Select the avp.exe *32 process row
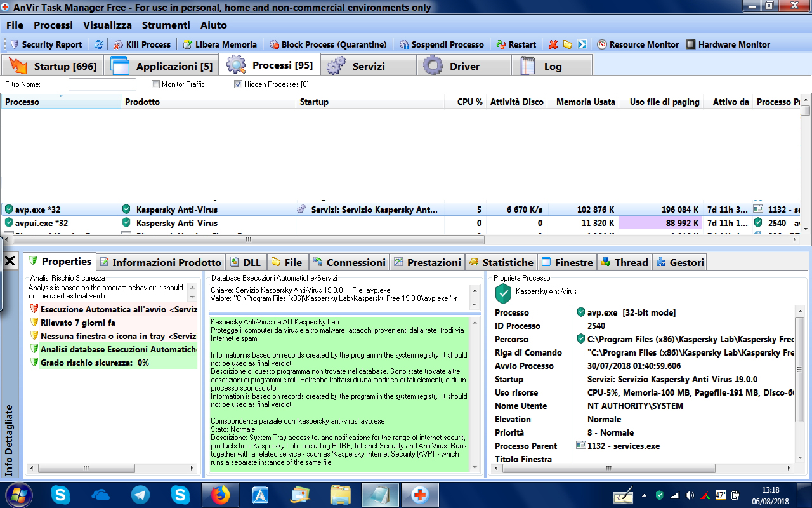This screenshot has height=508, width=812. [402, 210]
